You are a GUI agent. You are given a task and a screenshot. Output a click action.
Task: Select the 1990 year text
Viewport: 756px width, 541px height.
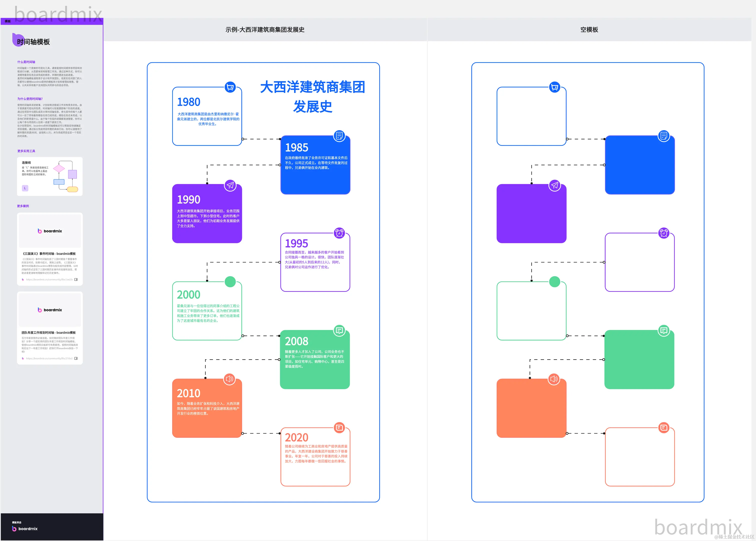tap(188, 200)
